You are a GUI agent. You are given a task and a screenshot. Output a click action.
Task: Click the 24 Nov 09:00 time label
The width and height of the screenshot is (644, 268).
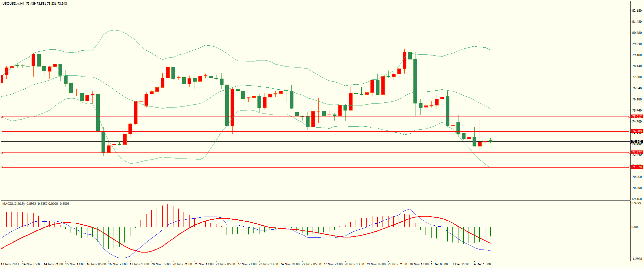pyautogui.click(x=290, y=264)
